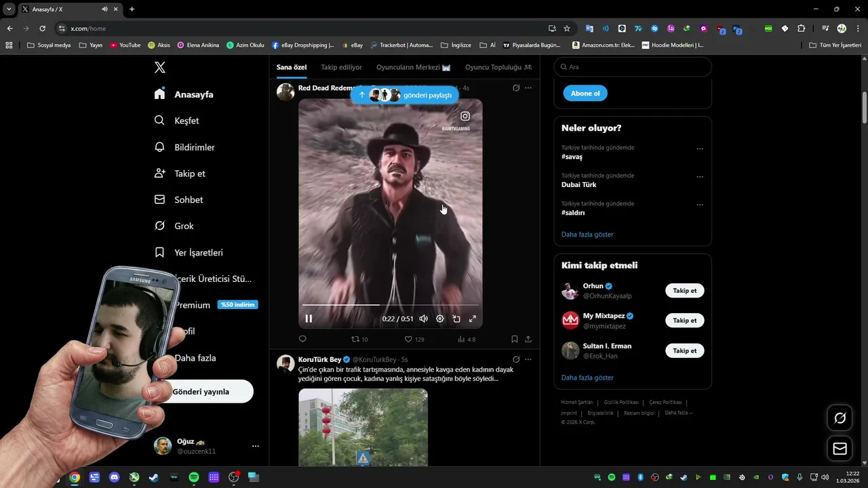
Task: Open the Gizlilik Politikası footer link
Action: tap(621, 403)
